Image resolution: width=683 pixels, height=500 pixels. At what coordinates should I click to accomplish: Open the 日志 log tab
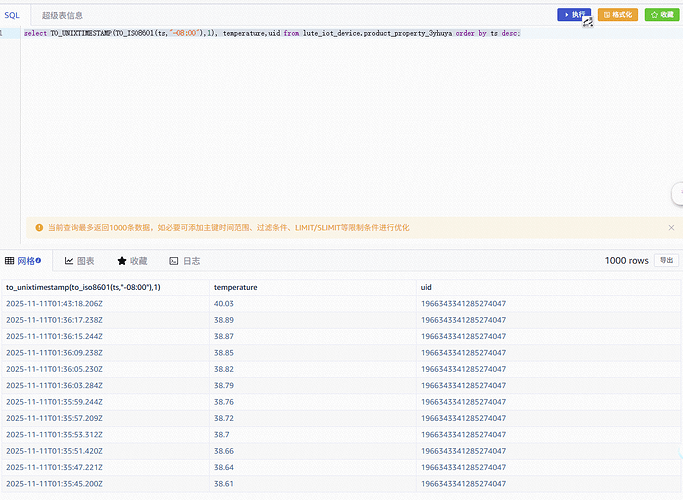tap(185, 261)
